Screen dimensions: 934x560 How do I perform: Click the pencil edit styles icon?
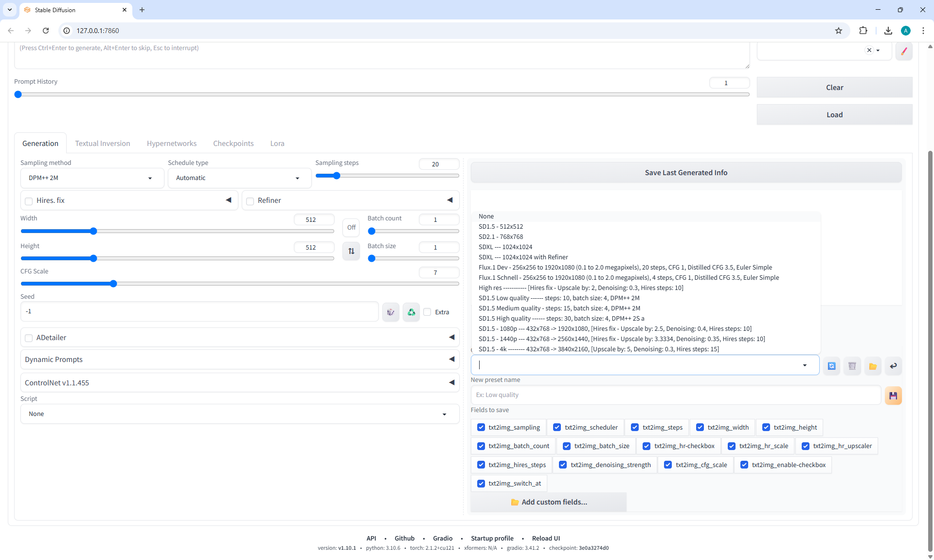click(903, 51)
